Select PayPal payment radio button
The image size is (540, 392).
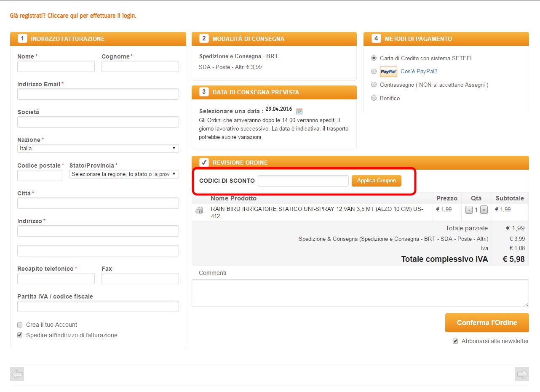374,72
